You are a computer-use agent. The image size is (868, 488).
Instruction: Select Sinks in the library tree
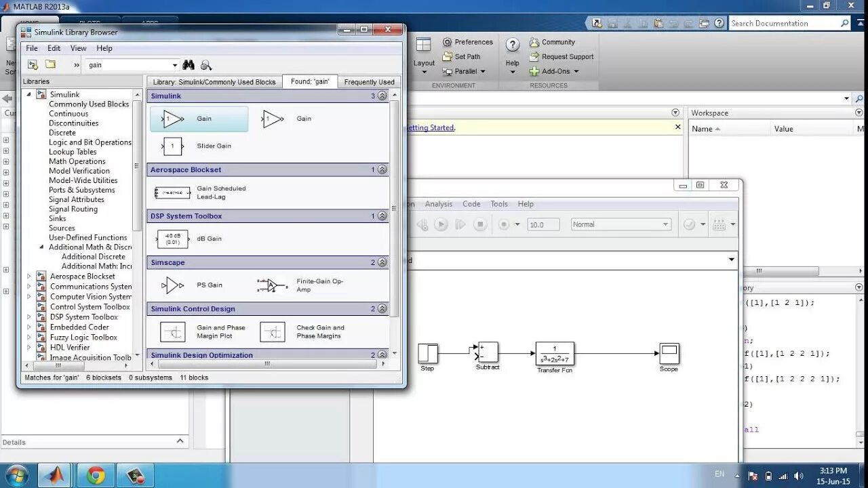tap(58, 218)
